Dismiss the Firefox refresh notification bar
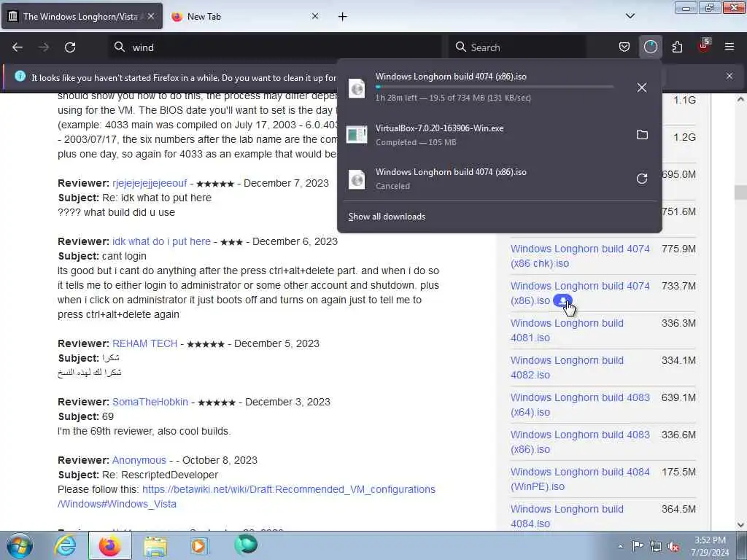This screenshot has width=747, height=560. 729,76
